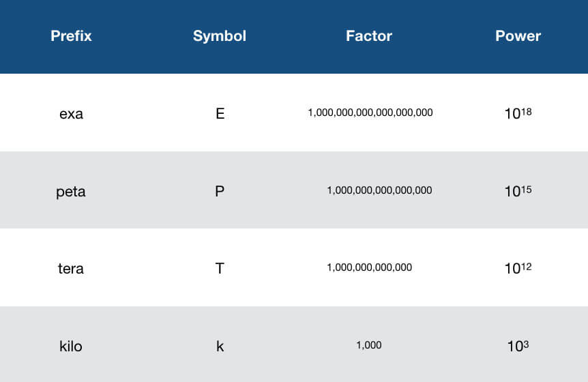
Task: Select the symbol k cell
Action: click(220, 347)
